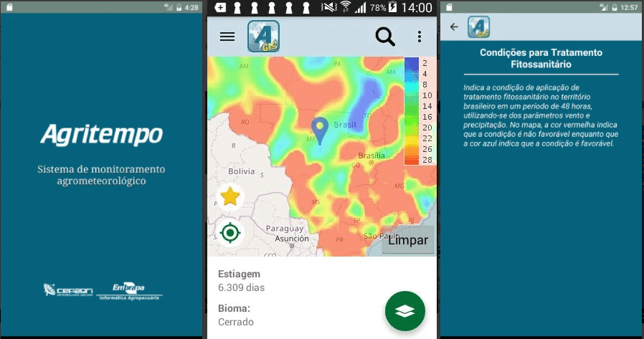Tap the Condições para Tratamento Fitossanitário heading
This screenshot has width=644, height=339.
click(x=540, y=59)
